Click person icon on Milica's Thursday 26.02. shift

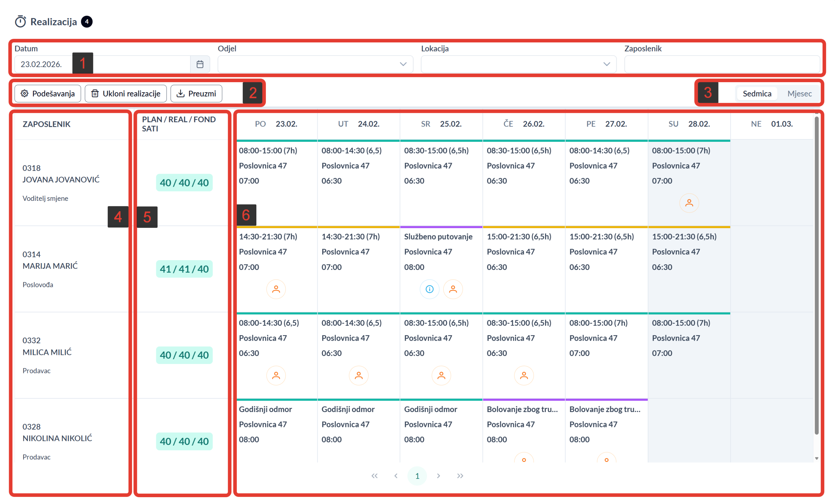pyautogui.click(x=524, y=375)
